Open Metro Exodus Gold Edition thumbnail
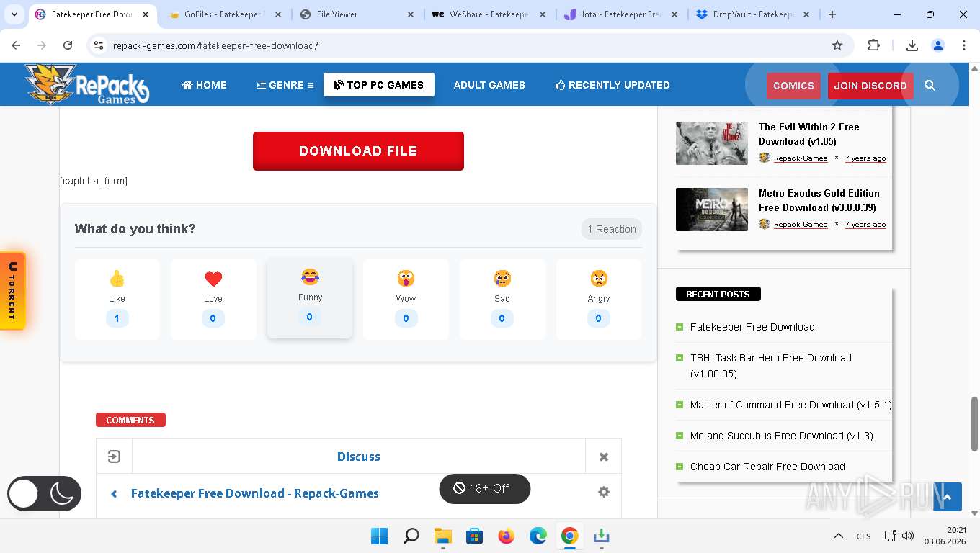Screen dimensions: 980x553 [712, 210]
